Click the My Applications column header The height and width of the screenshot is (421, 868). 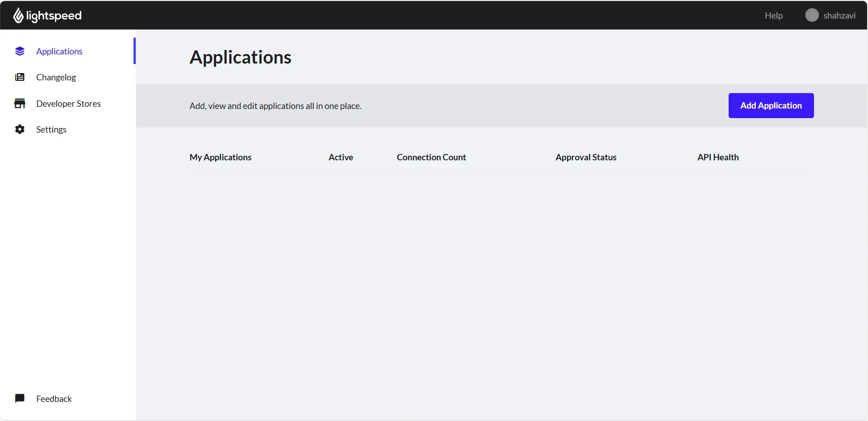(x=220, y=157)
